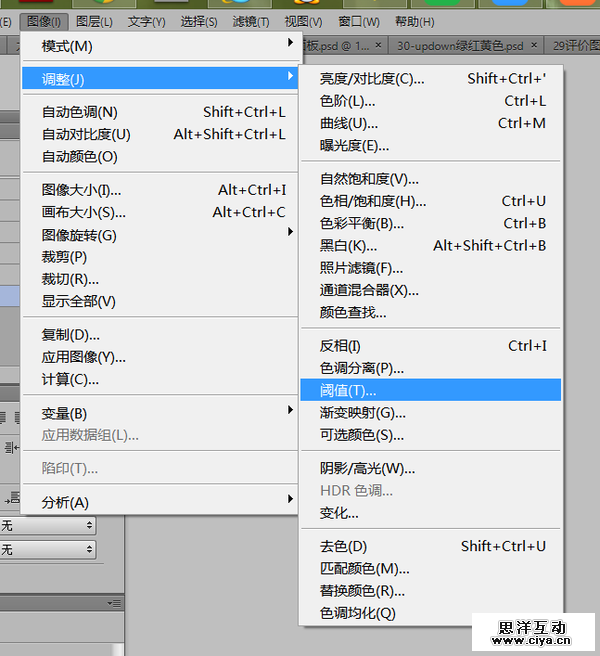This screenshot has width=600, height=656.
Task: Open 色彩平衡(B)... adjustment
Action: [x=431, y=223]
